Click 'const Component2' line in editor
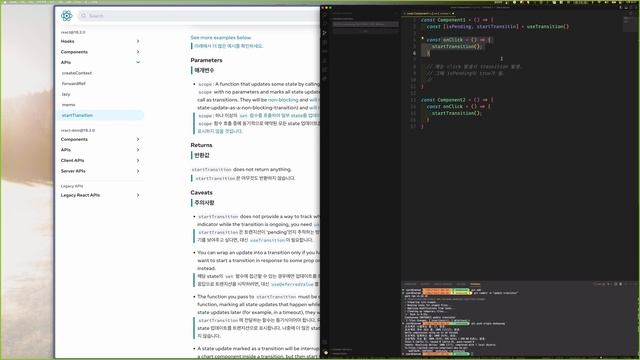 tap(457, 100)
